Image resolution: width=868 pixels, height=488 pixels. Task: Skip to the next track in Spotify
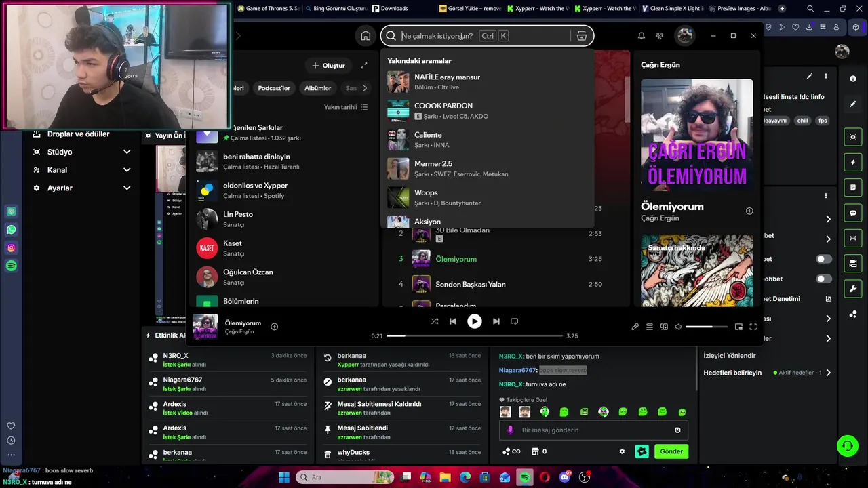[x=496, y=321]
